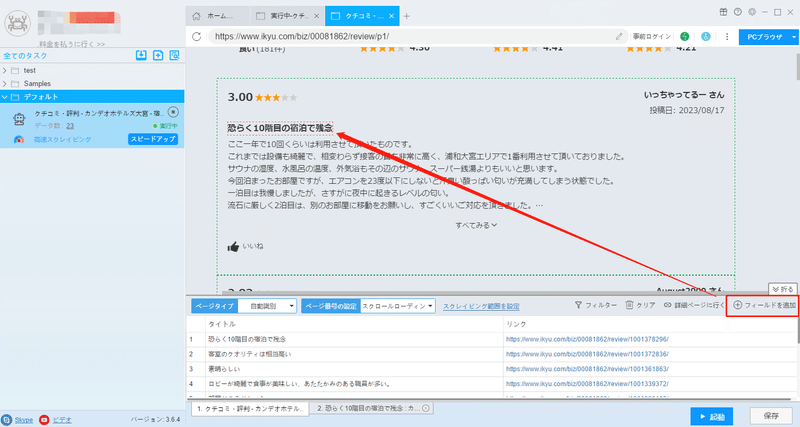Screen dimensions: 800x427
Task: Select bottom tab 1. クチコミ・評判・カンデオホテル
Action: click(x=250, y=409)
